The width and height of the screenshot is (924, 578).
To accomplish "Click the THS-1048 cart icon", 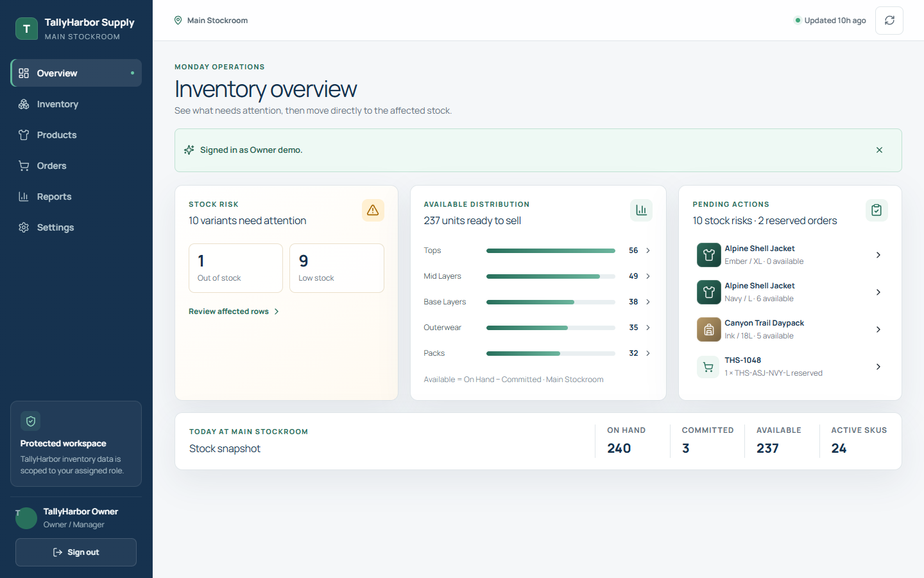I will (x=708, y=367).
